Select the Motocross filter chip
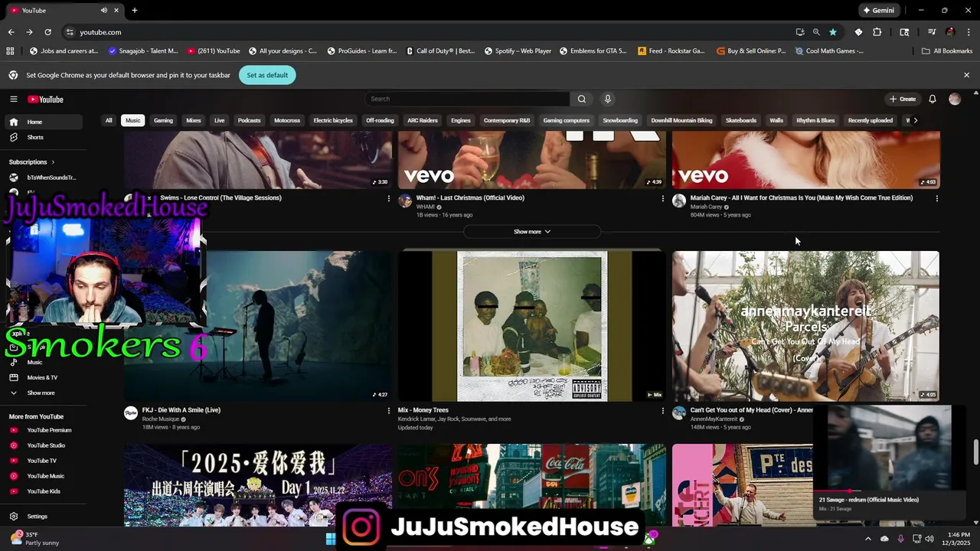Viewport: 980px width, 551px height. click(x=287, y=120)
